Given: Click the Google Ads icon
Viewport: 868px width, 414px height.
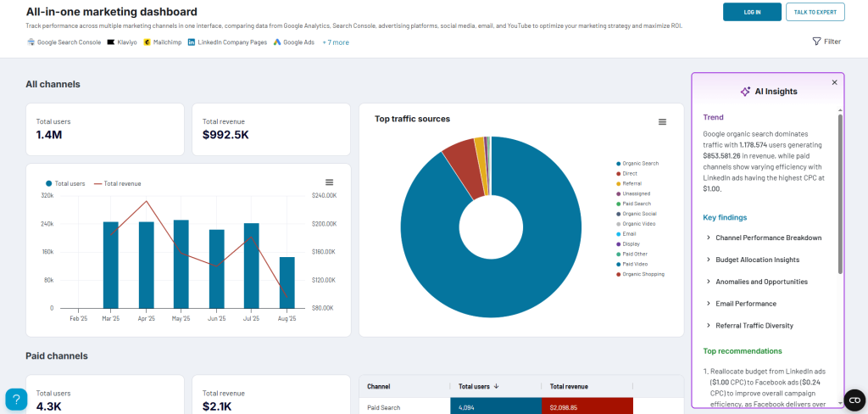Looking at the screenshot, I should [x=277, y=42].
